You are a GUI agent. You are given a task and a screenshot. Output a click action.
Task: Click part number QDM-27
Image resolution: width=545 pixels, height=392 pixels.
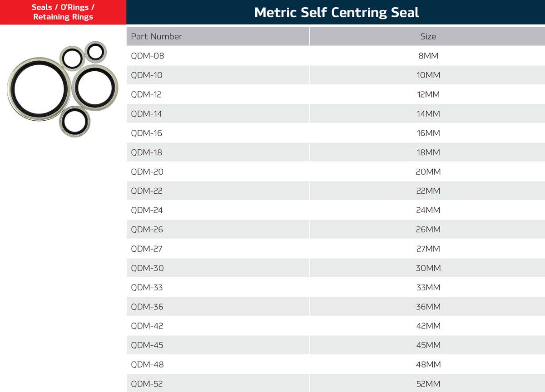146,249
